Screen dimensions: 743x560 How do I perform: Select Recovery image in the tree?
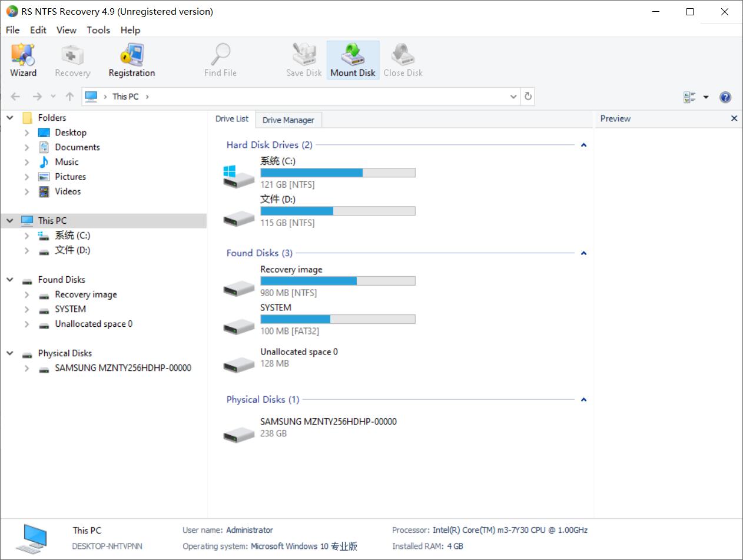(86, 294)
